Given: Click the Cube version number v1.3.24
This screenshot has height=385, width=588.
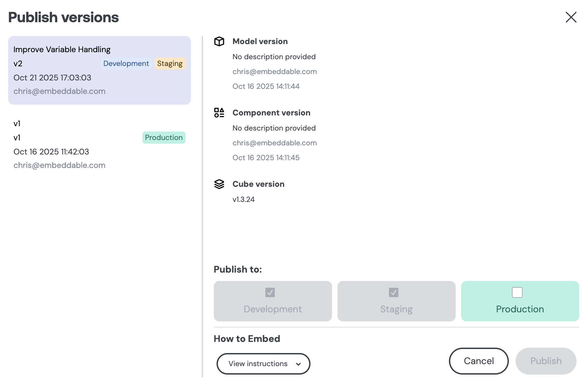Looking at the screenshot, I should [x=243, y=199].
